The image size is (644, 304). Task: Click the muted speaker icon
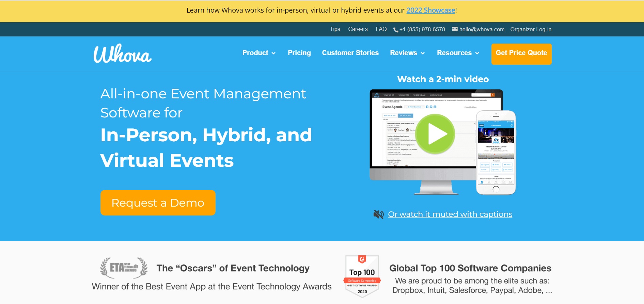378,214
